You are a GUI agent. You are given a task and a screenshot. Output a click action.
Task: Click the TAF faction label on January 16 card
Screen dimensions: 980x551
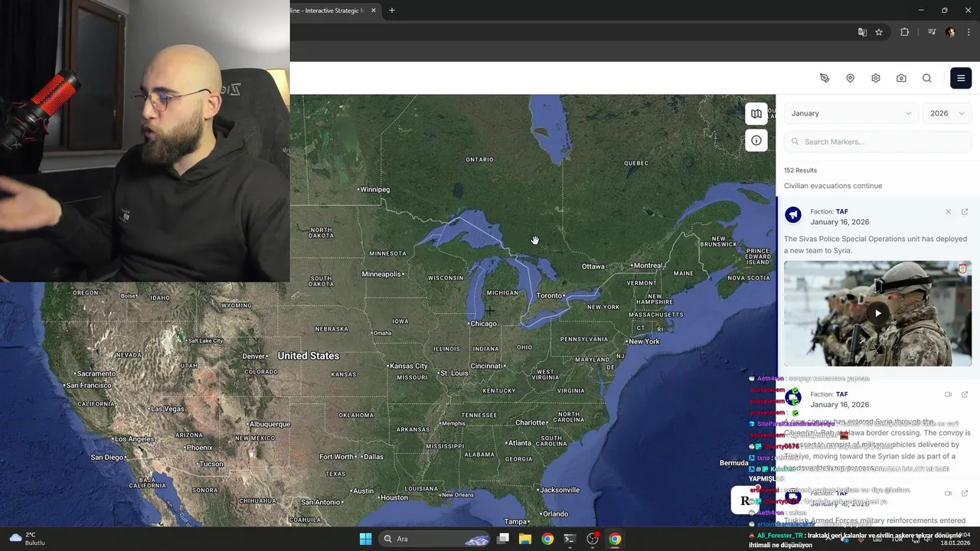click(x=842, y=211)
